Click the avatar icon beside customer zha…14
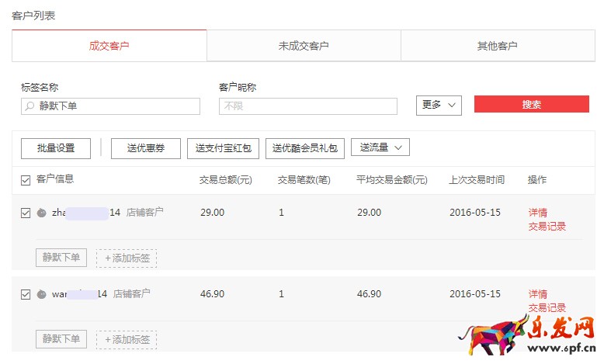The height and width of the screenshot is (364, 604). pyautogui.click(x=42, y=213)
